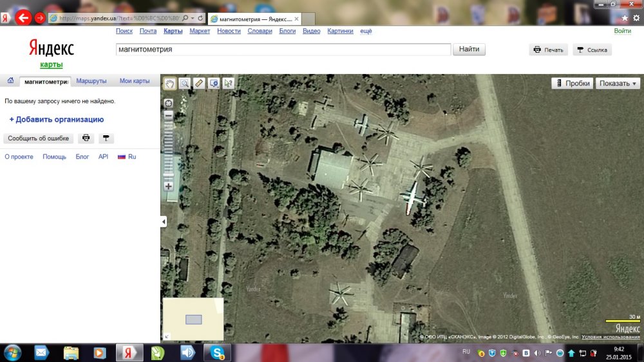
Task: Open Skype from the Windows taskbar
Action: click(217, 352)
